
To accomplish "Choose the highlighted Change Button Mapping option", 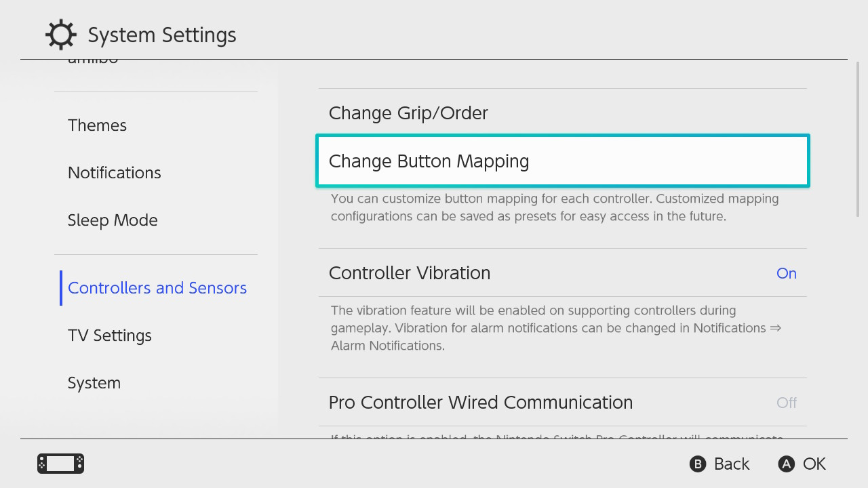I will 563,161.
